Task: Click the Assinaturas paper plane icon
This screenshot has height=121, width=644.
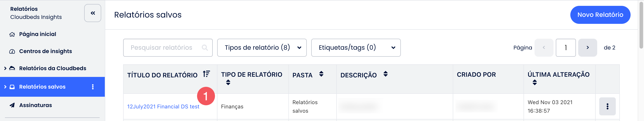Action: [12, 105]
